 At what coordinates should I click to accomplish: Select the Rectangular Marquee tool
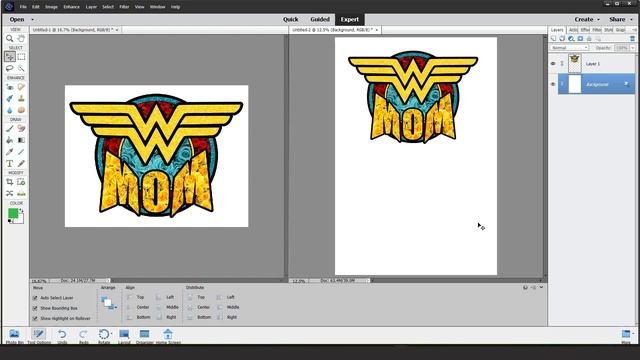[21, 57]
